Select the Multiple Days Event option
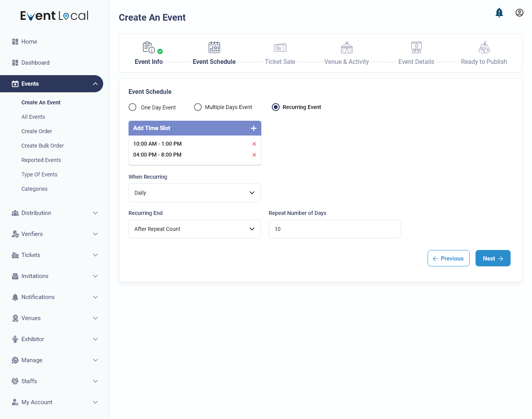Image resolution: width=532 pixels, height=419 pixels. click(198, 107)
